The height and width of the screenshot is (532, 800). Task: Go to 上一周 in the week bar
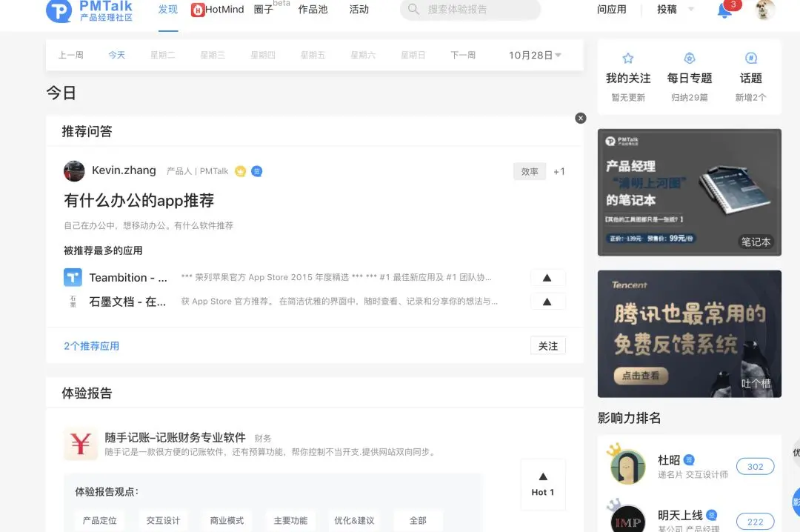(71, 55)
